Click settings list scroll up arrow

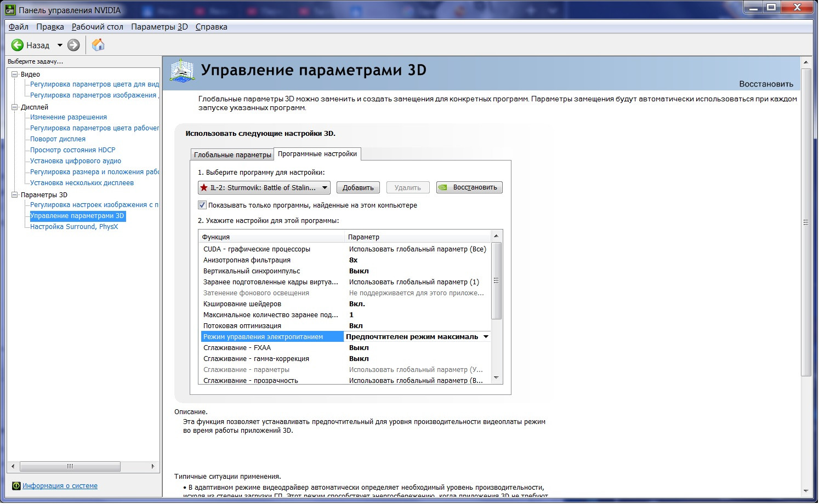[496, 236]
